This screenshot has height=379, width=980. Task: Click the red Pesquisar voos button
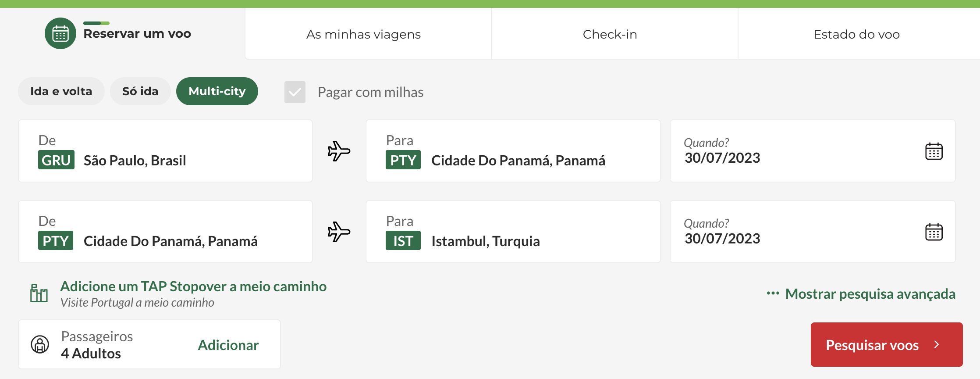(x=887, y=345)
